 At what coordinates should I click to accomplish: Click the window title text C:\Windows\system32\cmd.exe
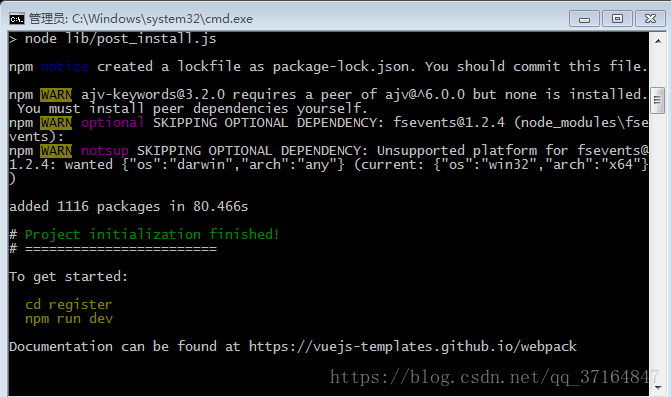(162, 19)
